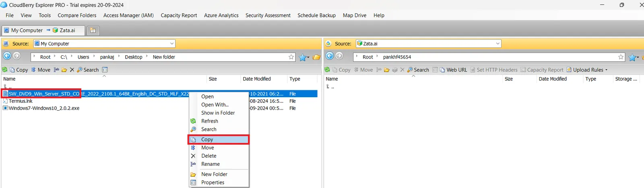Choose Open in the context menu

click(x=219, y=96)
